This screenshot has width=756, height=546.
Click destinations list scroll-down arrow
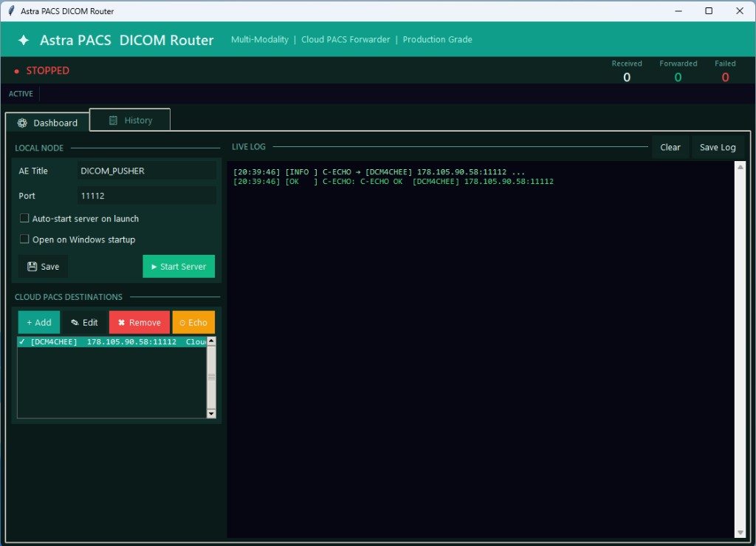click(211, 413)
